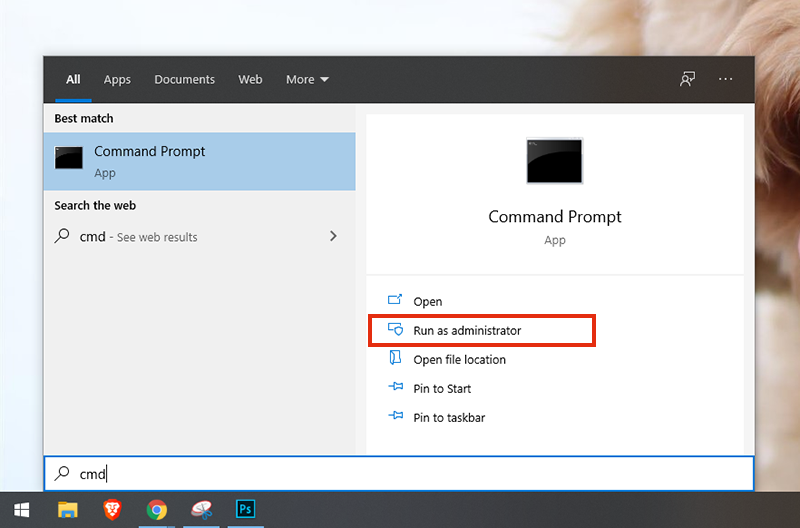The width and height of the screenshot is (800, 528).
Task: Switch to the Web tab
Action: (250, 80)
